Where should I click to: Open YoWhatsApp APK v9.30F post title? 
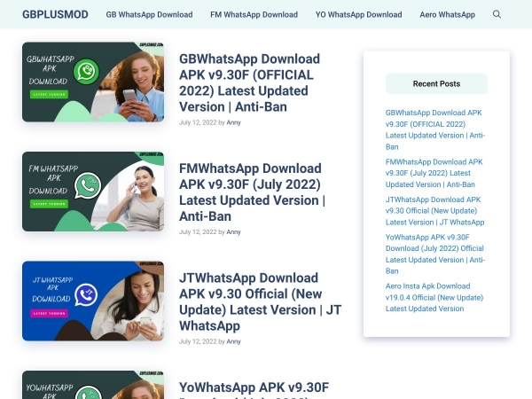[x=254, y=390]
